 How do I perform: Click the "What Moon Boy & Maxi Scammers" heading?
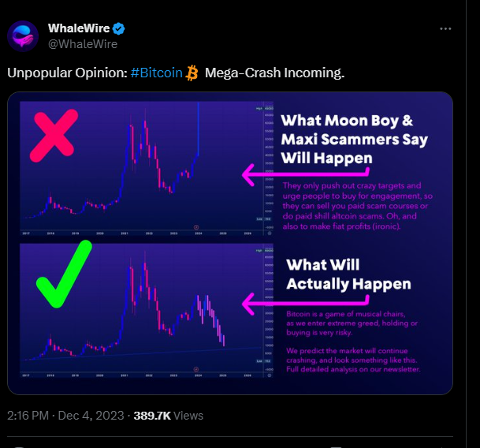click(354, 140)
